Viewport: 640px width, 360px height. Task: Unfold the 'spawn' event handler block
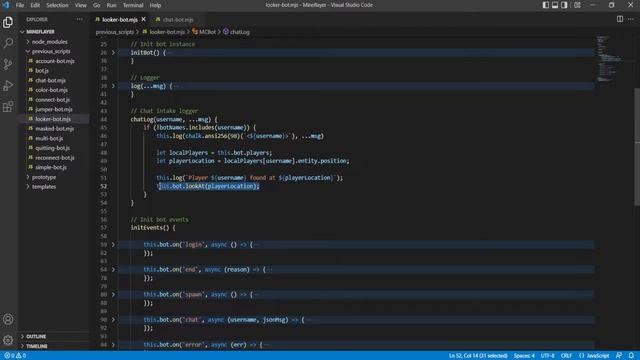tap(113, 294)
